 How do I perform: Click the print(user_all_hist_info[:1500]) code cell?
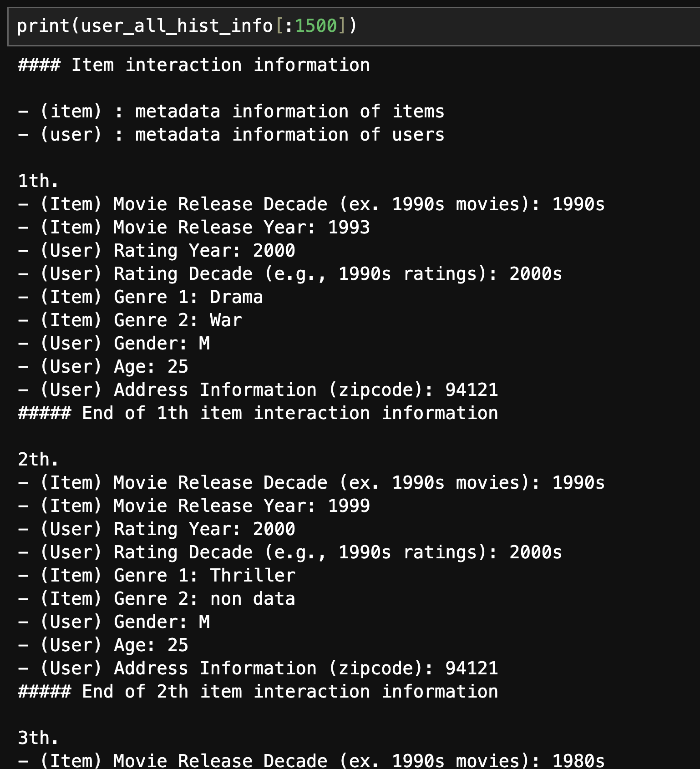[354, 26]
